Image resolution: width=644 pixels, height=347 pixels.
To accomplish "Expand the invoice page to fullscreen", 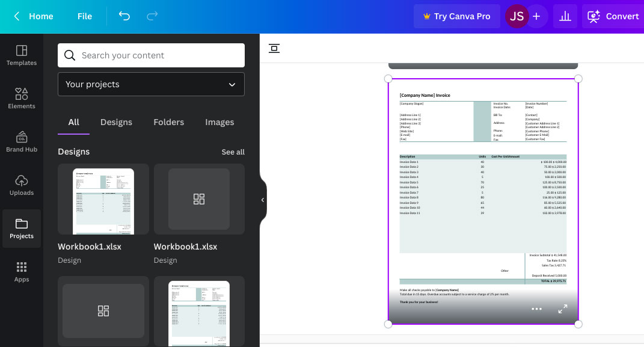I will pyautogui.click(x=563, y=309).
